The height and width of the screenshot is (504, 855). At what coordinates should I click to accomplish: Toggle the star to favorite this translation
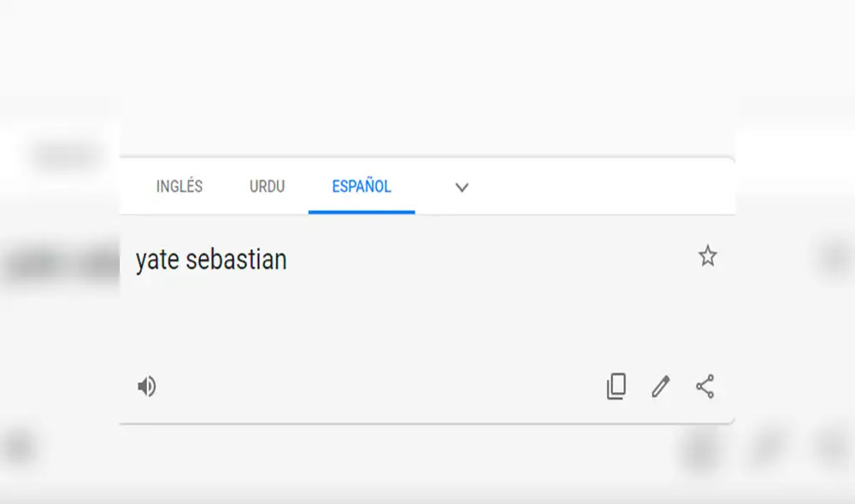click(x=708, y=256)
